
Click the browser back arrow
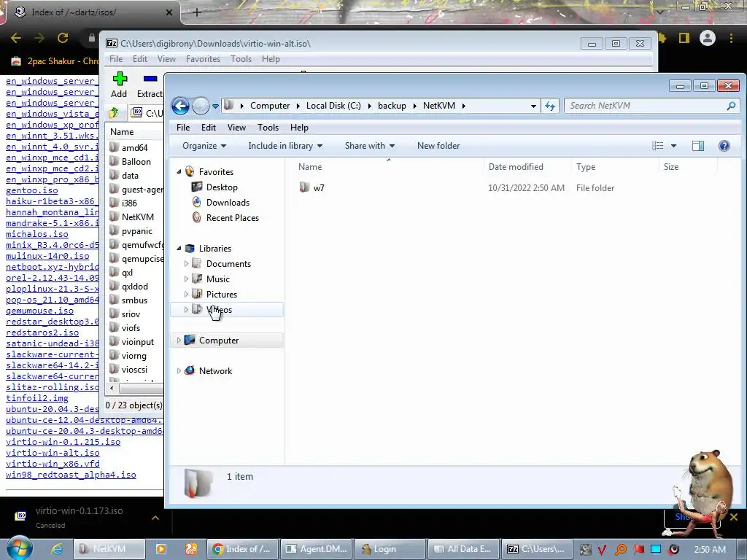pos(16,38)
